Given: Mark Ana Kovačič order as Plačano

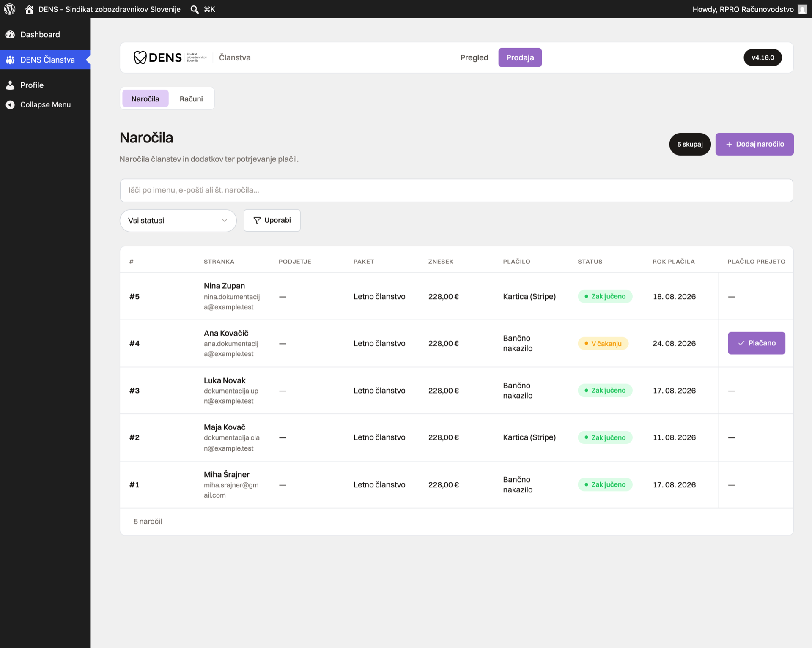Looking at the screenshot, I should (x=756, y=343).
